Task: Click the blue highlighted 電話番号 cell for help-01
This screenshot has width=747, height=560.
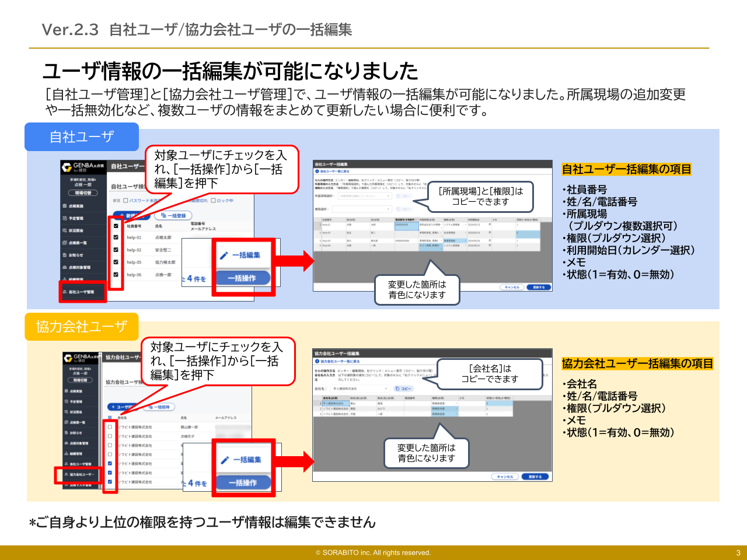Action: point(406,225)
